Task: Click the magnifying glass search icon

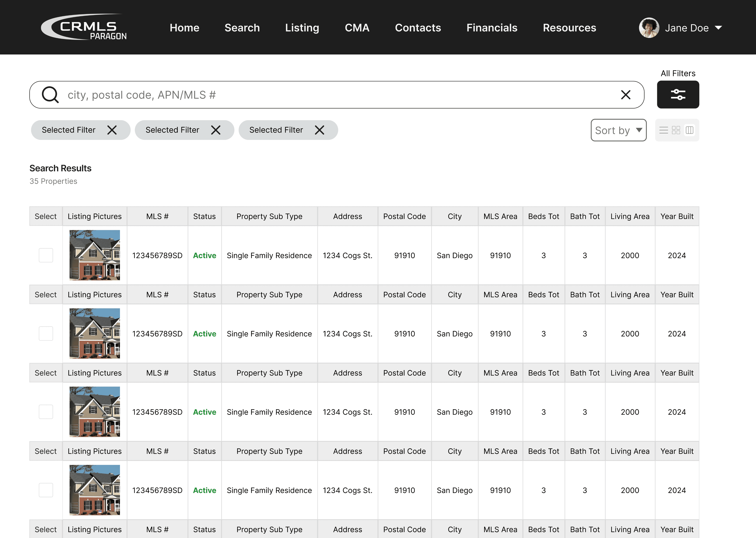Action: click(x=50, y=95)
